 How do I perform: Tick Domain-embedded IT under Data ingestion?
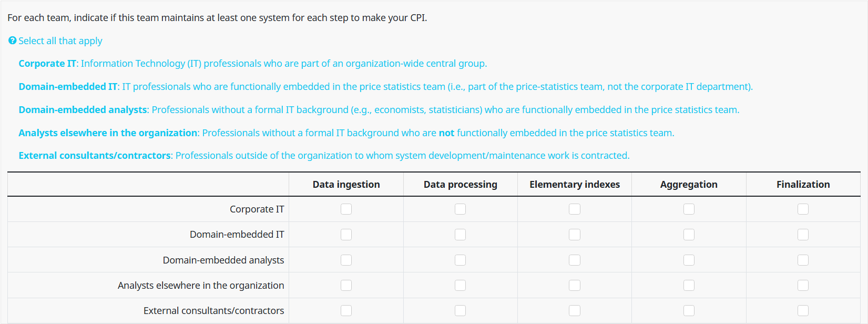coord(346,235)
